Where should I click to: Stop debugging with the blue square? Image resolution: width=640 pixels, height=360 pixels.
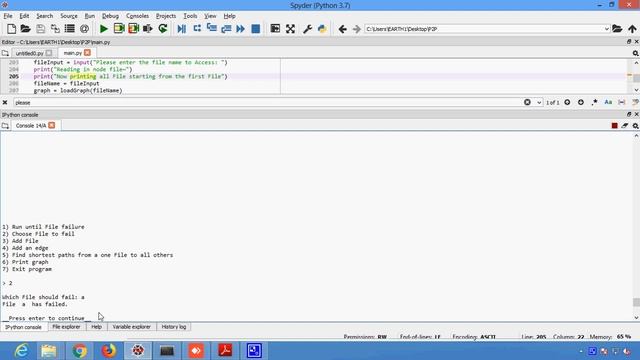point(256,29)
